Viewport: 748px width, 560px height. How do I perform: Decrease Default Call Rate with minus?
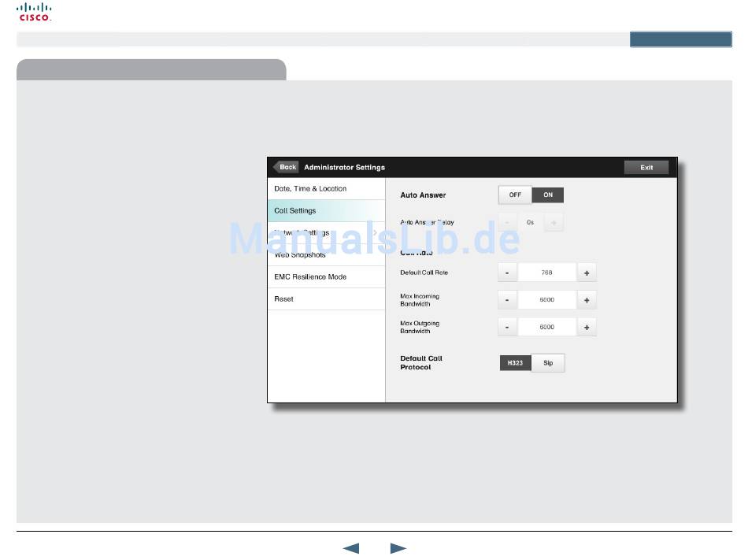pos(507,273)
